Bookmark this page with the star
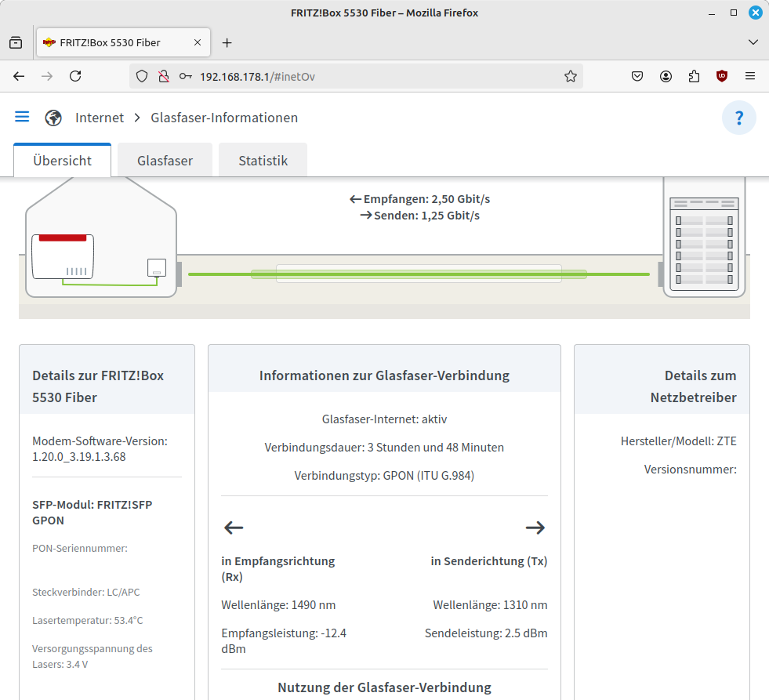Image resolution: width=769 pixels, height=700 pixels. point(571,76)
